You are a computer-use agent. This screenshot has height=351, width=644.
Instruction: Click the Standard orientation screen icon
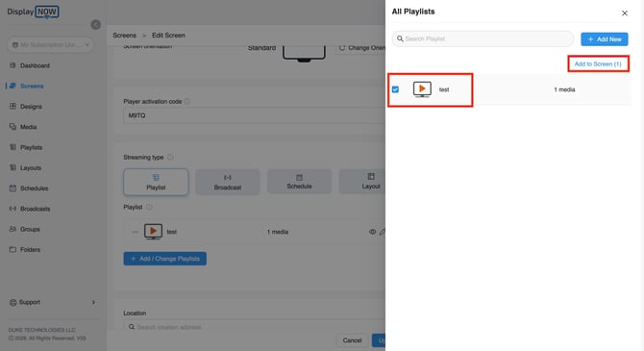point(304,54)
